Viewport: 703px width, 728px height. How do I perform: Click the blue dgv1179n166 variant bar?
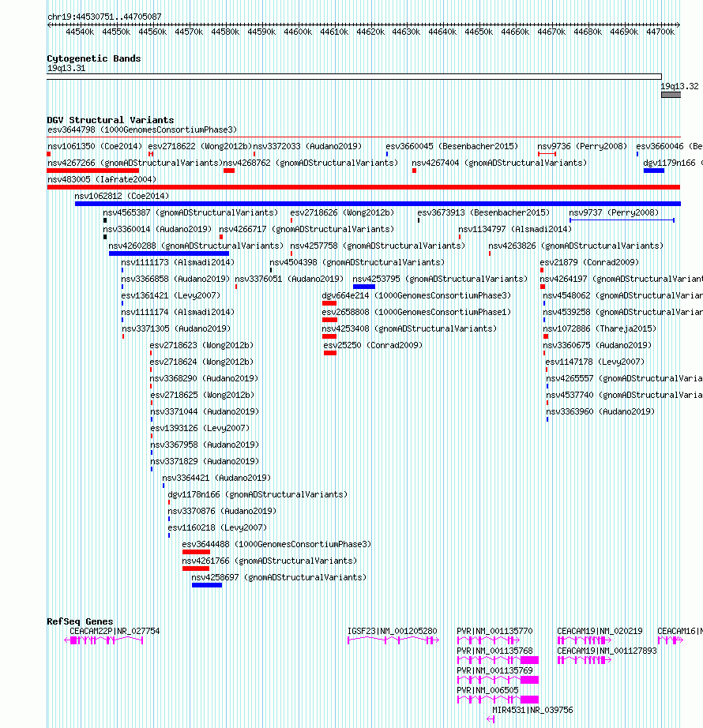(x=654, y=171)
